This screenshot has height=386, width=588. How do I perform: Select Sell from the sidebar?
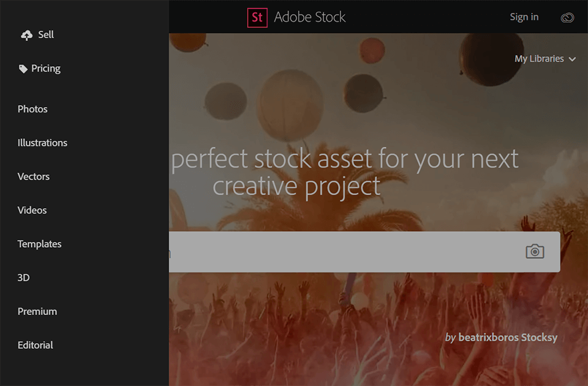click(x=44, y=34)
